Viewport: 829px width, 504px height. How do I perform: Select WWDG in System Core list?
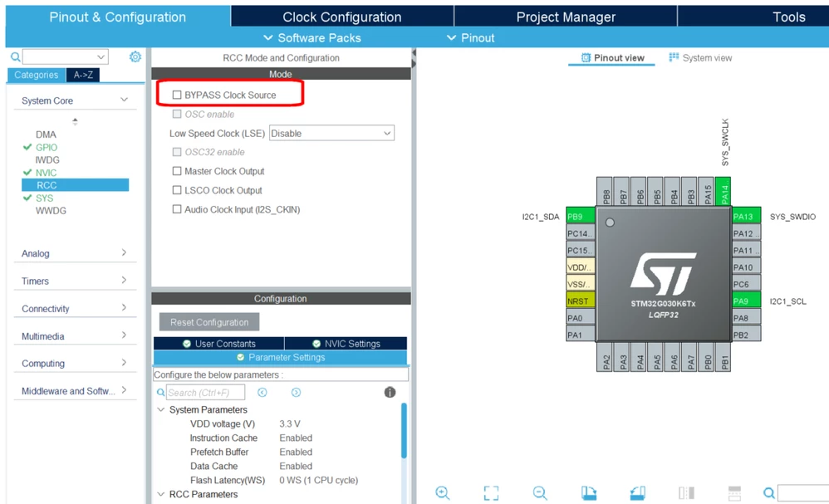(x=51, y=211)
